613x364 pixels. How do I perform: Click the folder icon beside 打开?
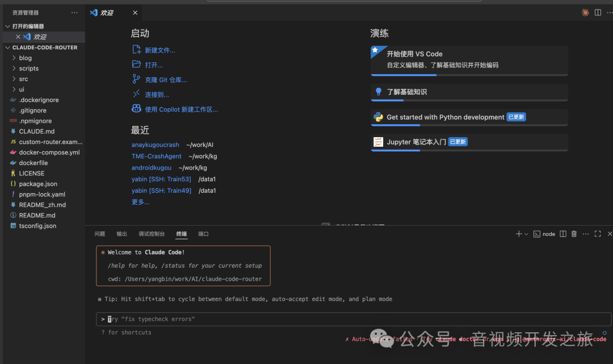point(136,64)
